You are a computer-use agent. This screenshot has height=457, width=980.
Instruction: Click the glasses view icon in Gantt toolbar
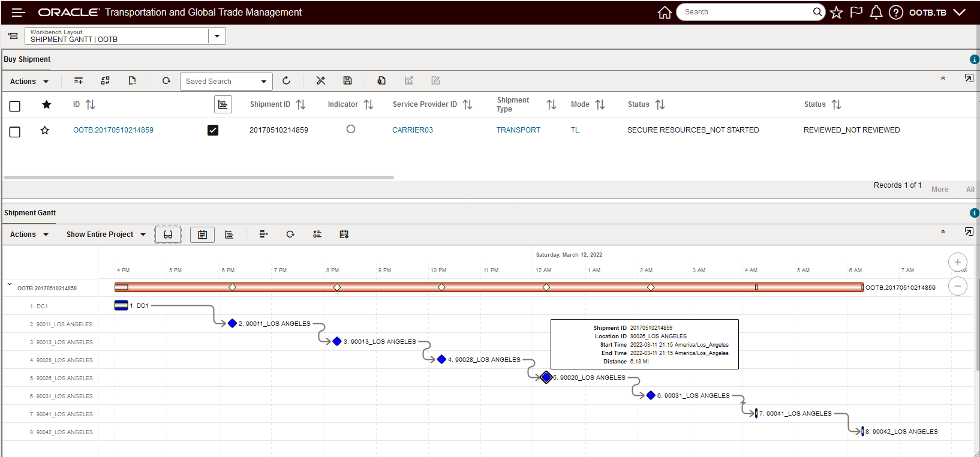pos(168,234)
